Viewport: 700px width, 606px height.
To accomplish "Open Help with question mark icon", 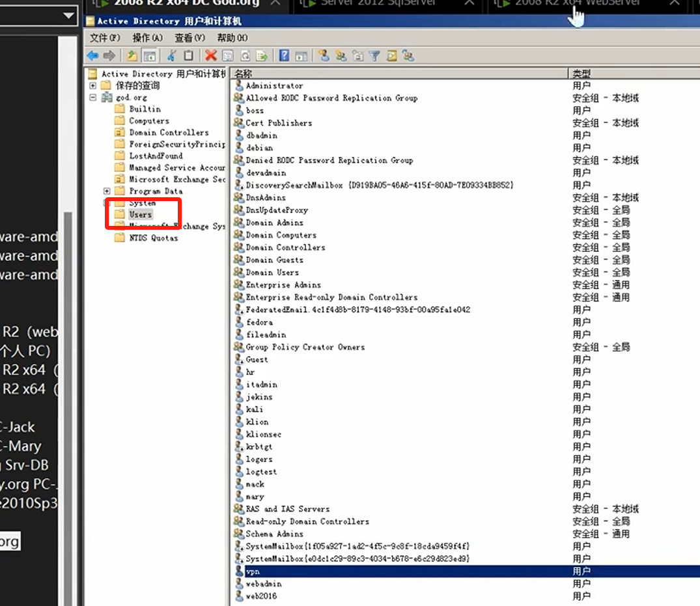I will pos(284,56).
